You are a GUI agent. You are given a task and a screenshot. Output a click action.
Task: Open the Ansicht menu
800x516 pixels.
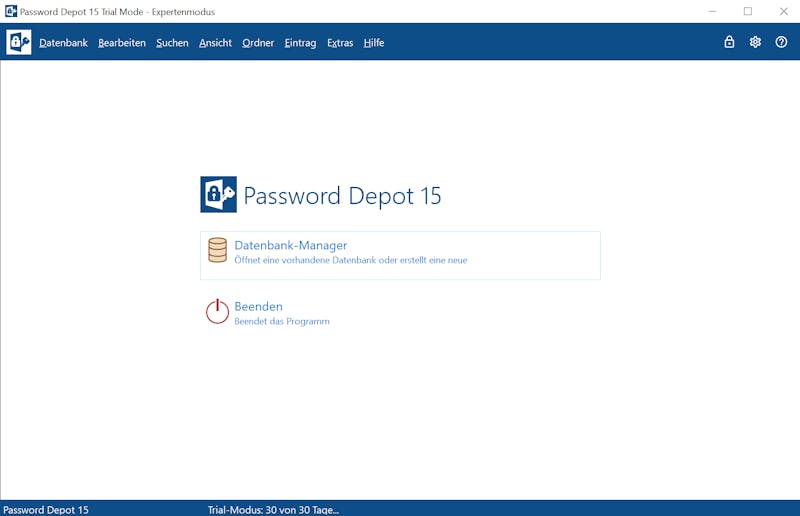[x=215, y=43]
